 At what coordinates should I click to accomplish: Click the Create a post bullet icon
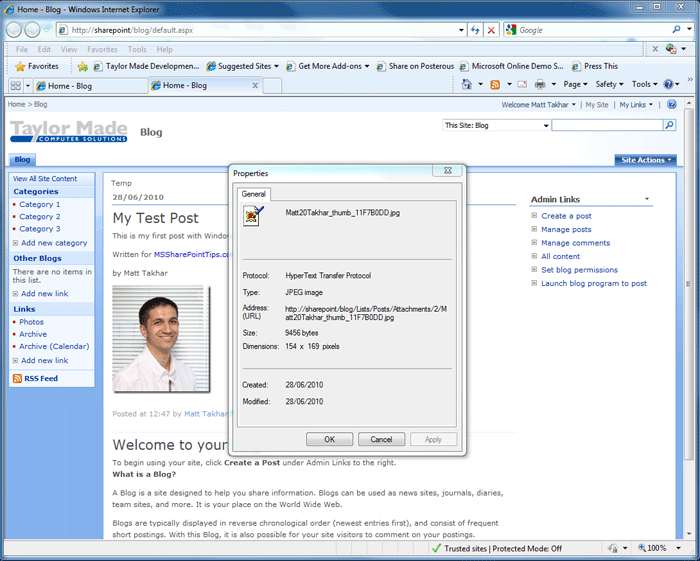click(x=534, y=216)
